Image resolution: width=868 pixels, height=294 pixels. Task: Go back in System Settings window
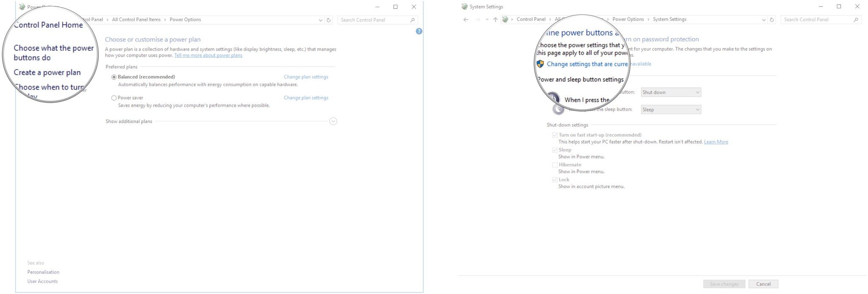(x=466, y=20)
